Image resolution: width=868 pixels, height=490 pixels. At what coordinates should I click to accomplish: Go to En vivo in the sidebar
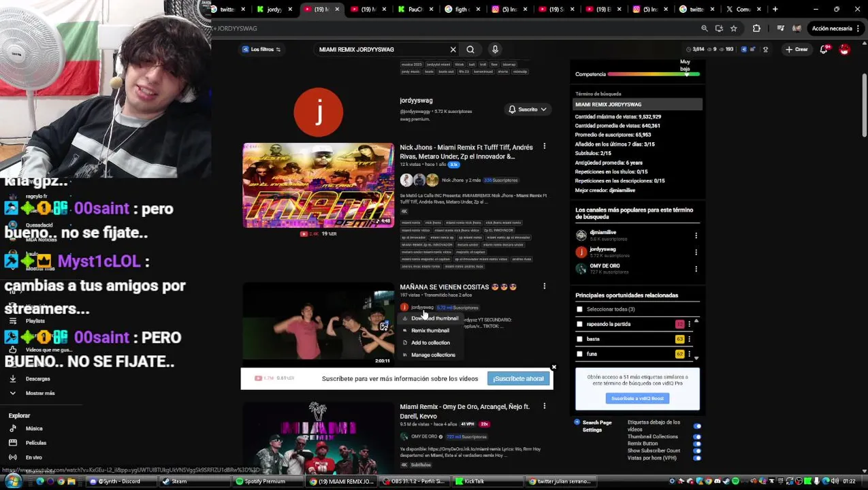tap(33, 457)
